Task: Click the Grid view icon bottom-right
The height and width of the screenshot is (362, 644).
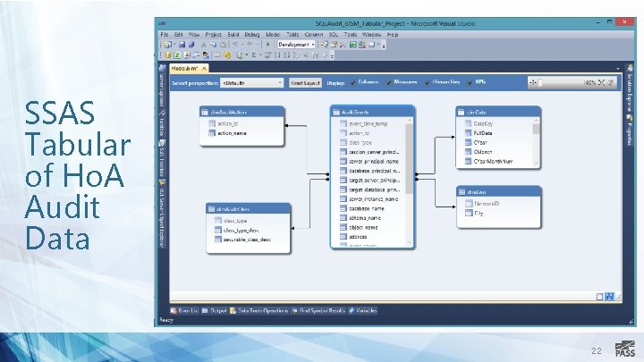Action: pos(599,297)
